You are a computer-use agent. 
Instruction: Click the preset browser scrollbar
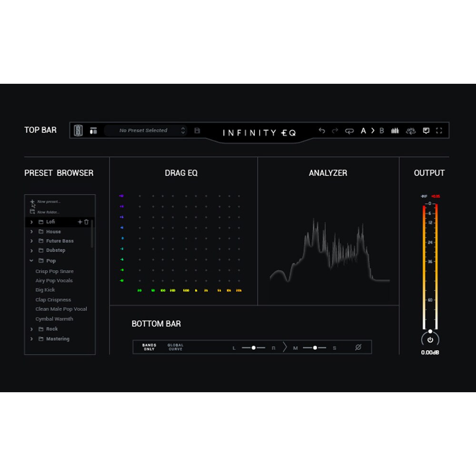click(x=92, y=234)
